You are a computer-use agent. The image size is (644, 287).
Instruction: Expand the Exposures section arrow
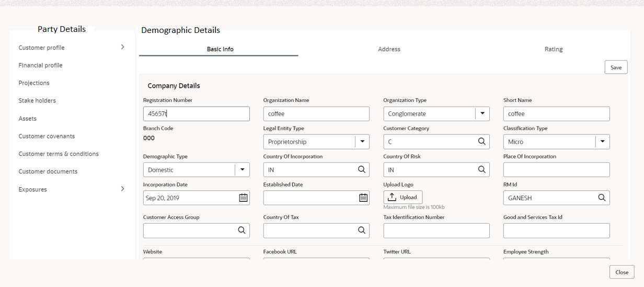click(123, 189)
